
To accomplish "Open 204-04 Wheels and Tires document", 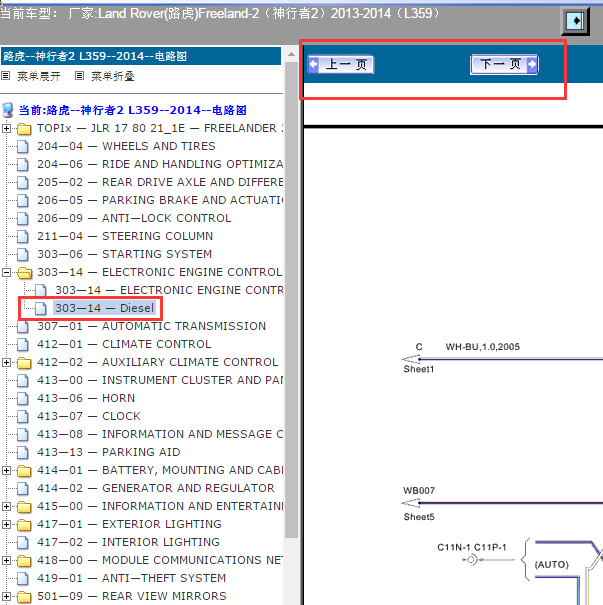I will click(x=126, y=146).
